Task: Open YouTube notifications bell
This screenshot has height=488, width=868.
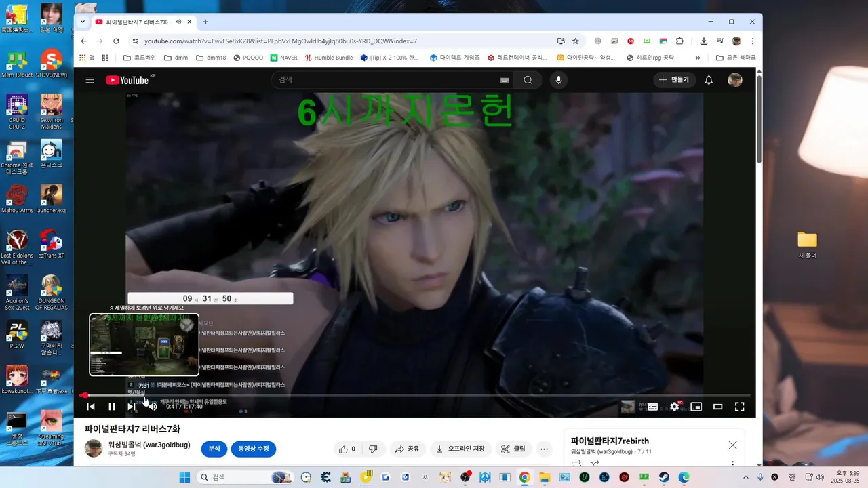Action: 709,80
